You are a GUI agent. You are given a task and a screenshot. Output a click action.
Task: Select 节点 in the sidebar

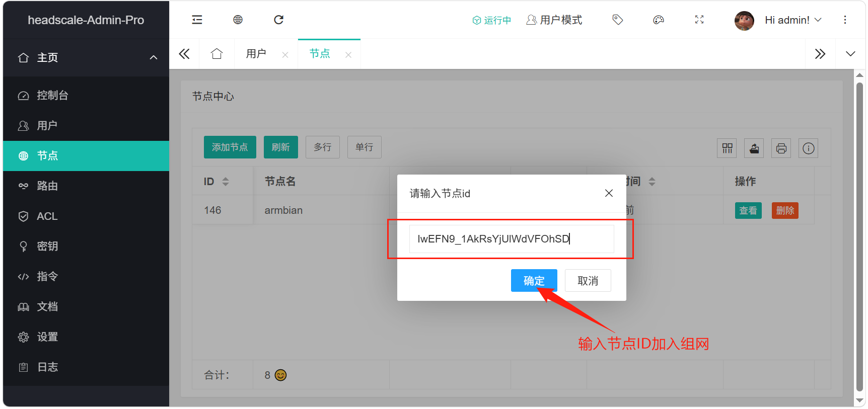86,156
